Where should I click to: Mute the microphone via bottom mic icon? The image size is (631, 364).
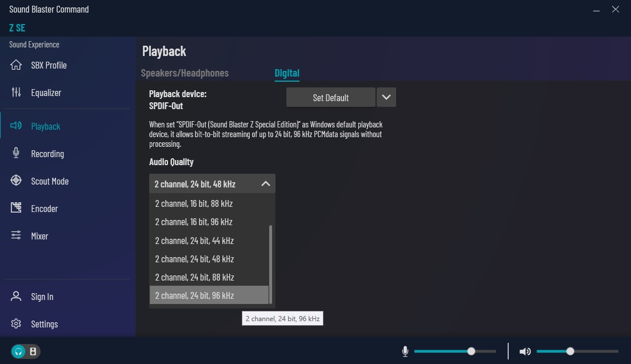click(405, 351)
